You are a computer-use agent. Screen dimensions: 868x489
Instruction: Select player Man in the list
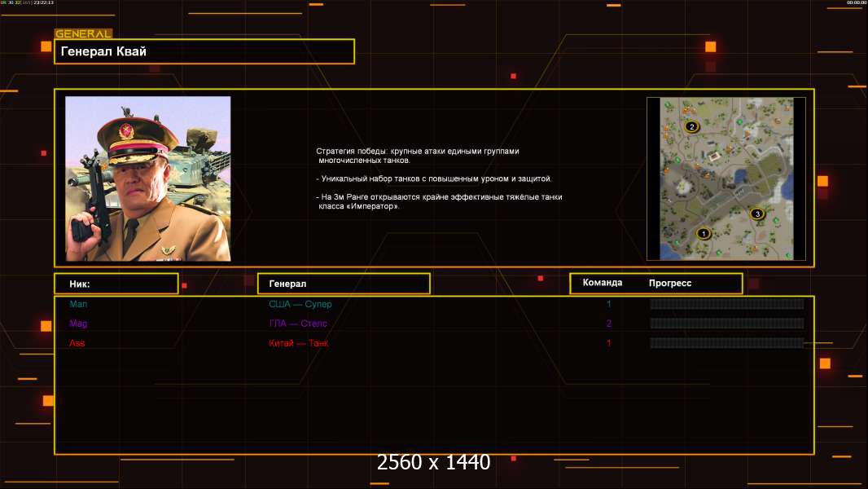coord(78,304)
